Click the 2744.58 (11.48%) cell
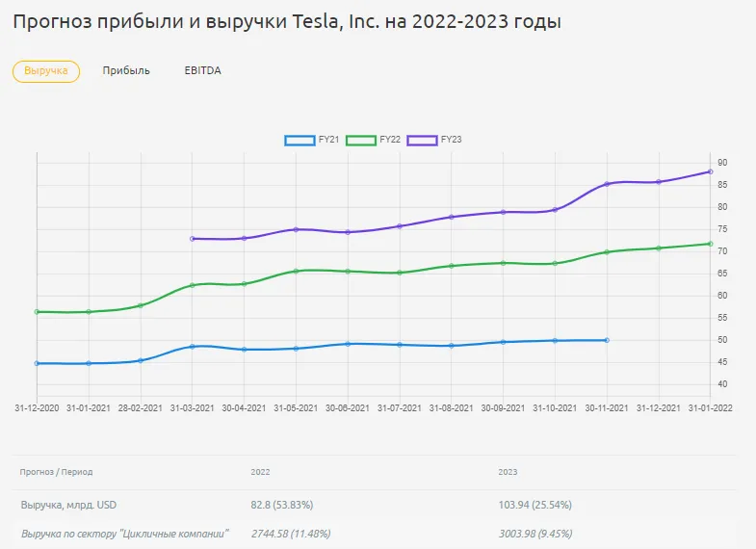Viewport: 756px width, 549px height. [291, 534]
